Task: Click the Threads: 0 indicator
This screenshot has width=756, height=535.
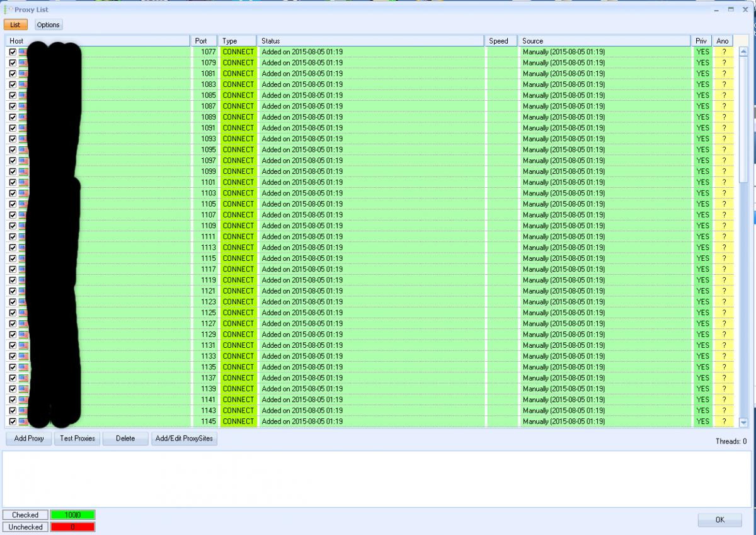Action: (731, 441)
